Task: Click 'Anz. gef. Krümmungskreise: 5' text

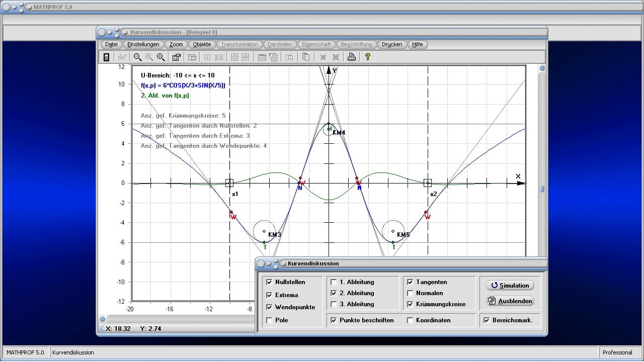Action: pos(183,116)
